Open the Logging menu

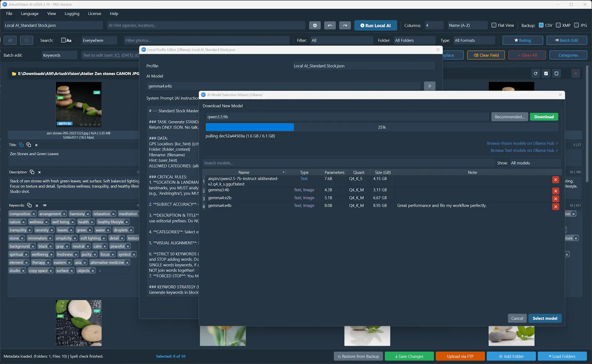pyautogui.click(x=72, y=14)
